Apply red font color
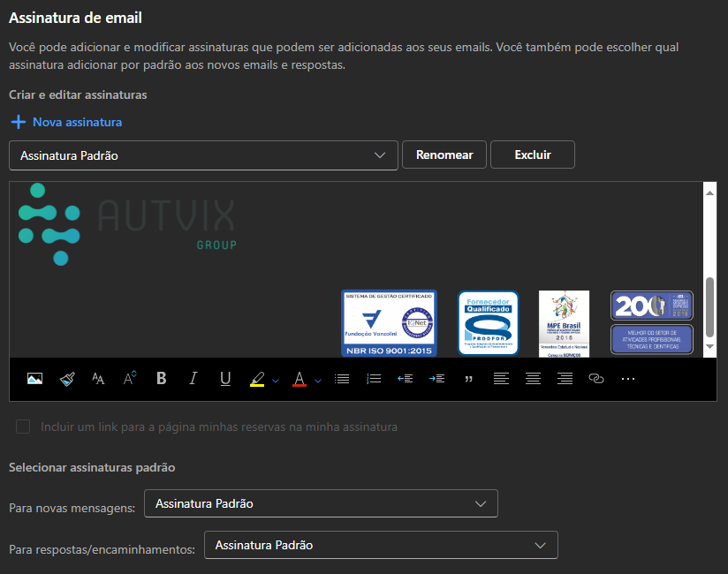The image size is (728, 574). (300, 379)
